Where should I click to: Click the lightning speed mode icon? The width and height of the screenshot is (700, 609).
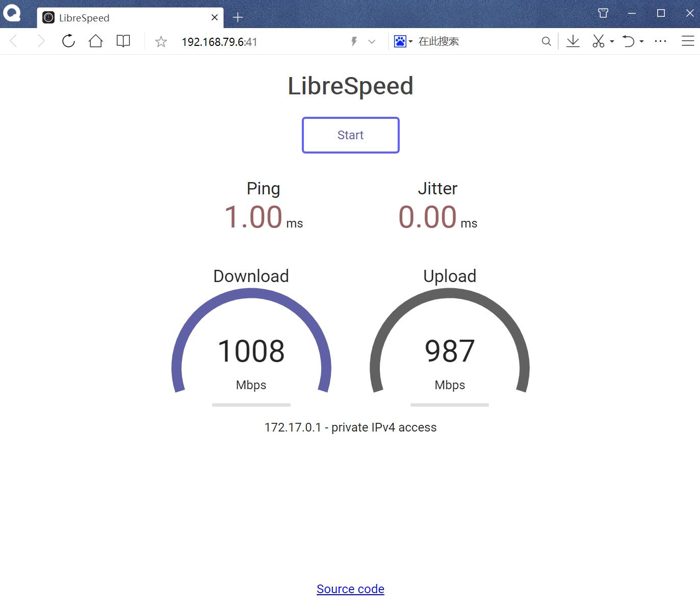coord(354,41)
